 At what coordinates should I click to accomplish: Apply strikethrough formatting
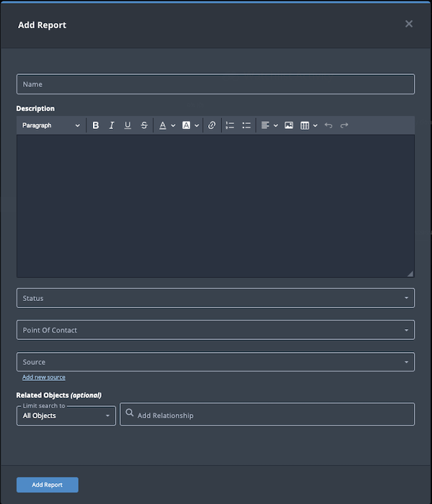click(144, 125)
